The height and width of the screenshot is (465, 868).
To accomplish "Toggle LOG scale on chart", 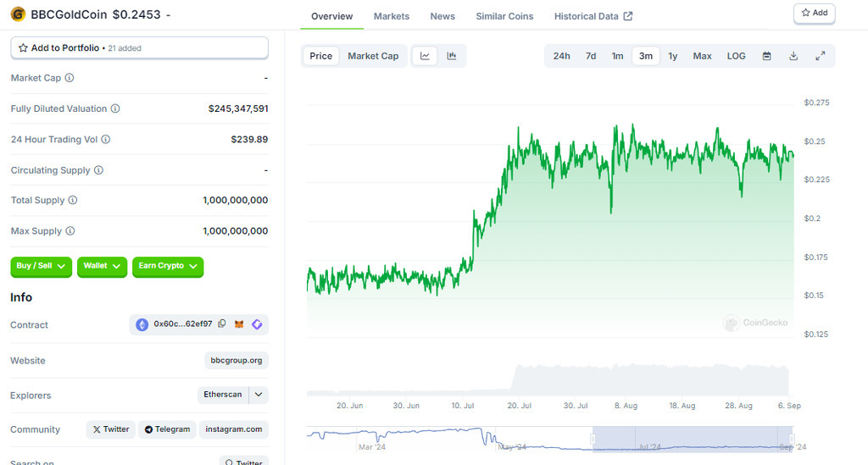I will (736, 56).
